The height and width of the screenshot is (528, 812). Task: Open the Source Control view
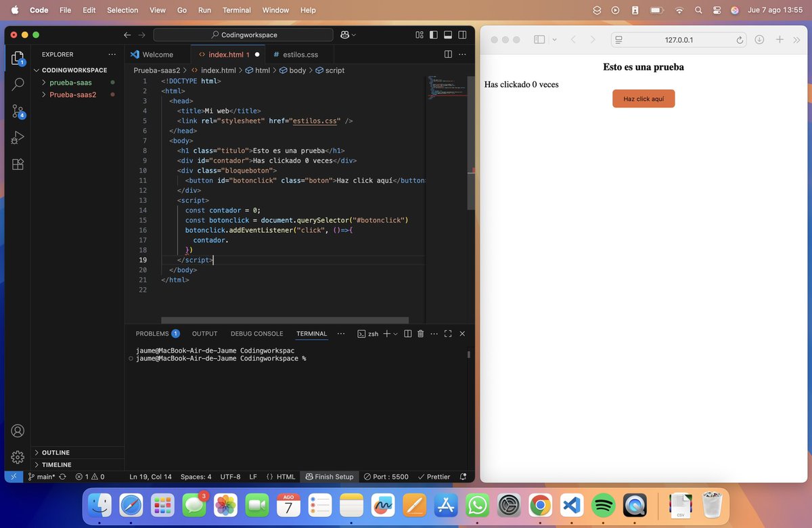pos(18,111)
